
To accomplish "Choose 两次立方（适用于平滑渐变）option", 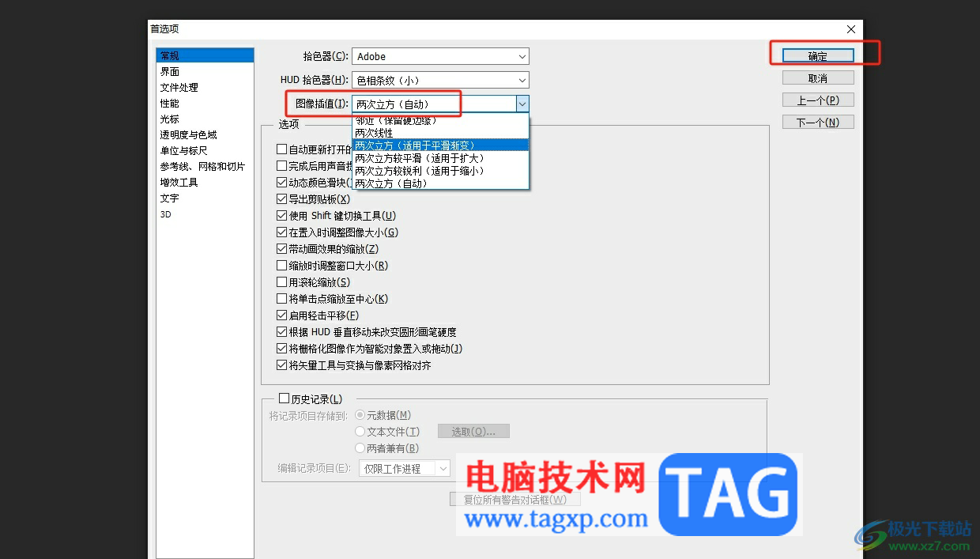I will click(440, 145).
